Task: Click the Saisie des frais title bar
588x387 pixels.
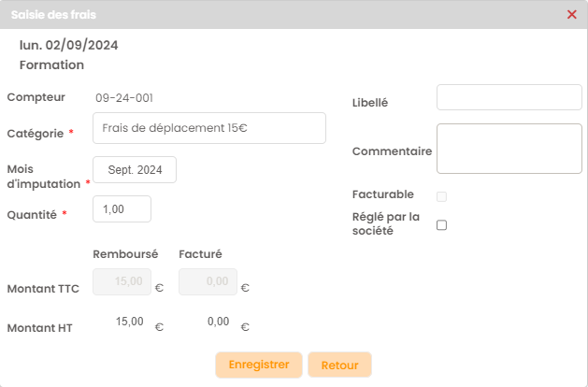Action: 280,14
